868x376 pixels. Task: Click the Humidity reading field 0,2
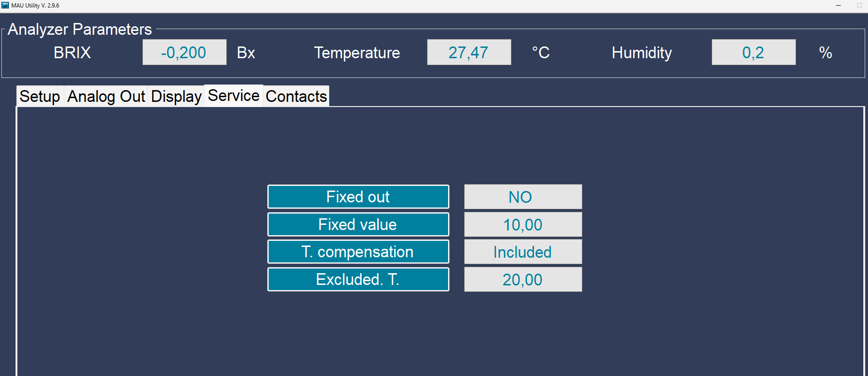pos(753,52)
